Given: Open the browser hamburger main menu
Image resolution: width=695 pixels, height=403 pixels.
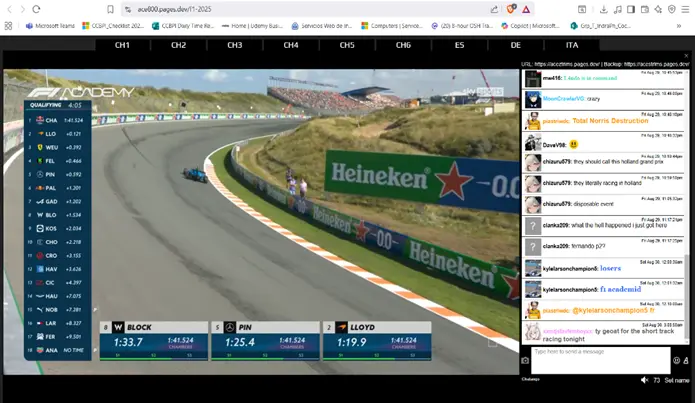Looking at the screenshot, I should point(685,9).
